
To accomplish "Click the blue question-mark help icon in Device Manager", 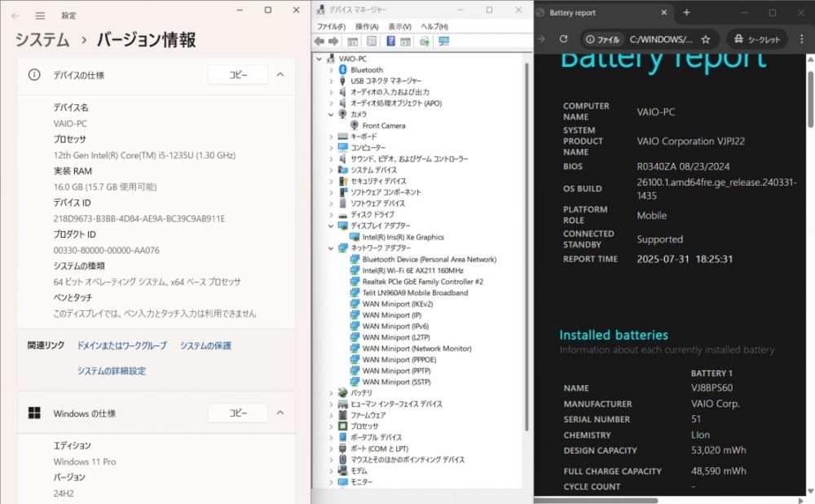I will 390,42.
